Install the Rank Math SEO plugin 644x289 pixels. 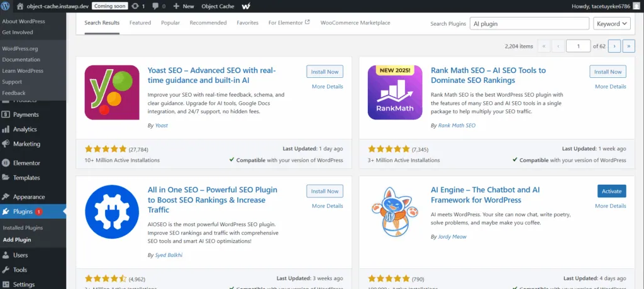[x=608, y=72]
